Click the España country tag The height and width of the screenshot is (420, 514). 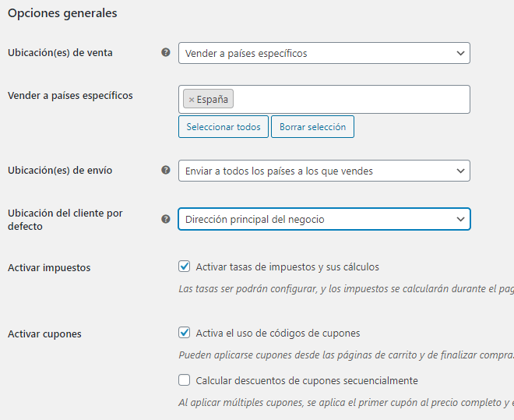pyautogui.click(x=213, y=100)
